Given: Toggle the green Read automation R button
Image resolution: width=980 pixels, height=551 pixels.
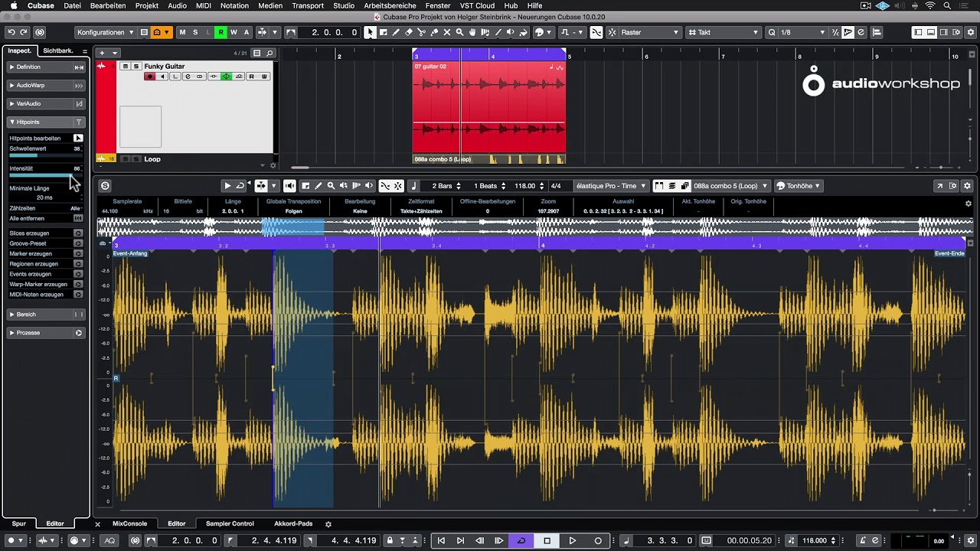Looking at the screenshot, I should coord(220,32).
